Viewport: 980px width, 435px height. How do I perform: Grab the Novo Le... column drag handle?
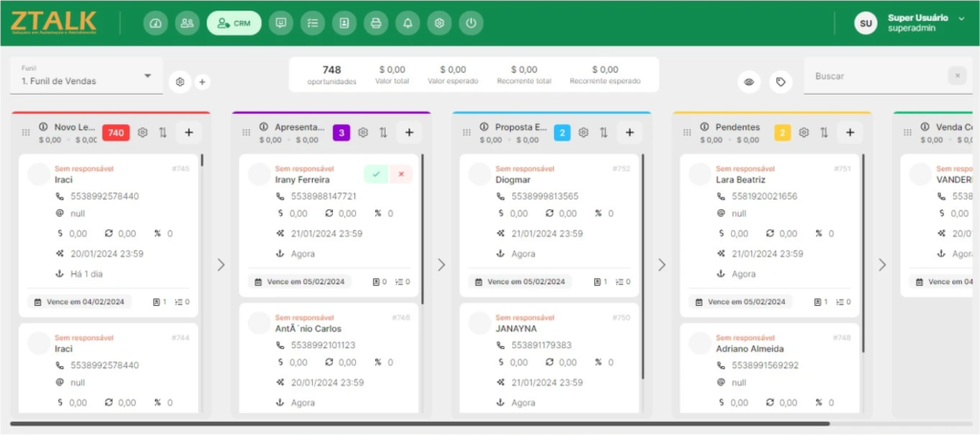click(x=26, y=132)
